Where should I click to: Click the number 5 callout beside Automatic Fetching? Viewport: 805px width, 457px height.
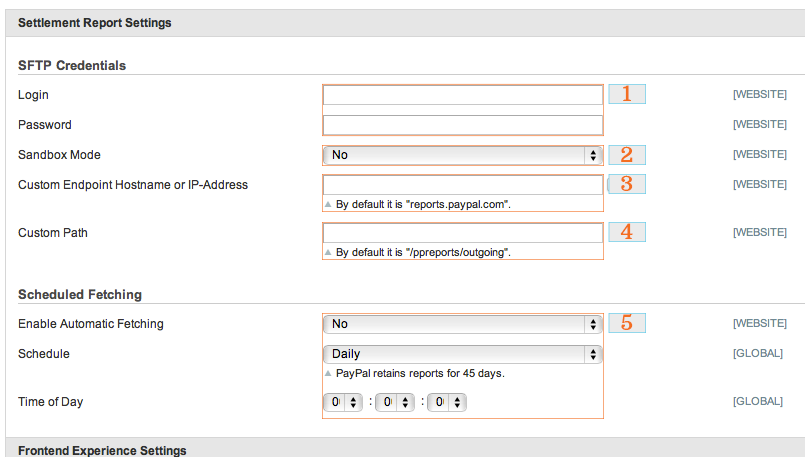627,323
